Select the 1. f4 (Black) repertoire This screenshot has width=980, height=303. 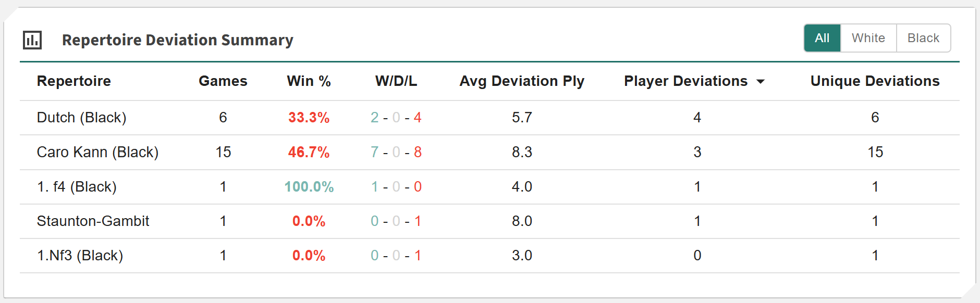pyautogui.click(x=77, y=187)
